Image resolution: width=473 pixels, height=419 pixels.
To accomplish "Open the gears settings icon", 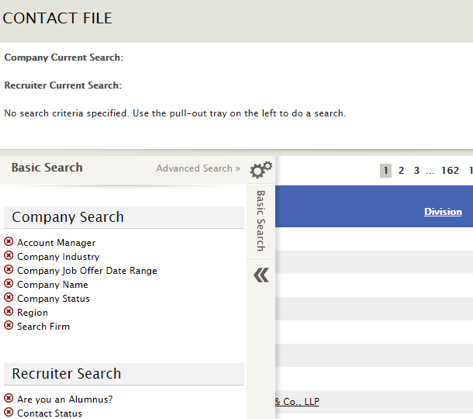I will point(261,170).
